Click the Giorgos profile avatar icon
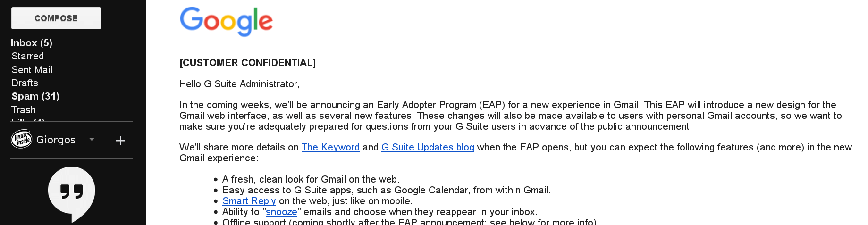 (22, 140)
